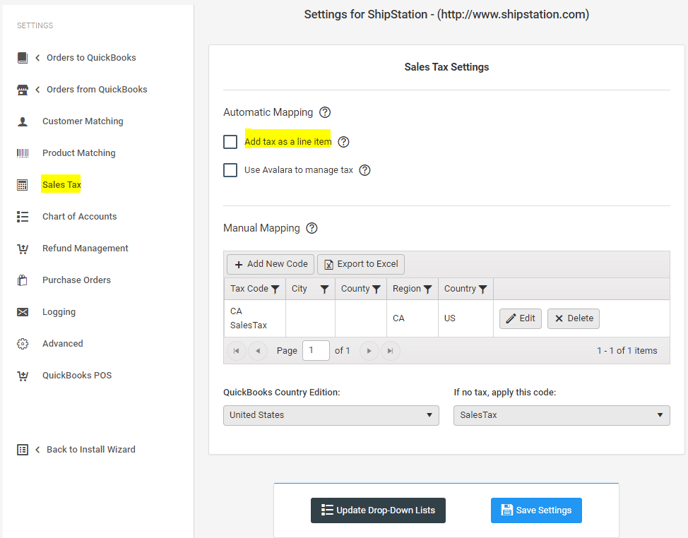Click the Advanced gear icon
Screen dimensions: 688x538
(22, 344)
